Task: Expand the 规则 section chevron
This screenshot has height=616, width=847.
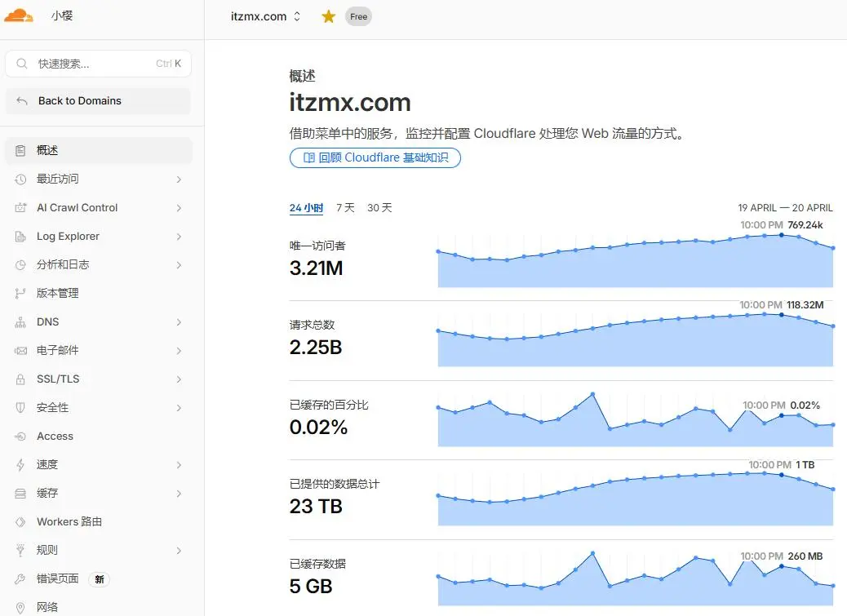Action: (x=179, y=551)
